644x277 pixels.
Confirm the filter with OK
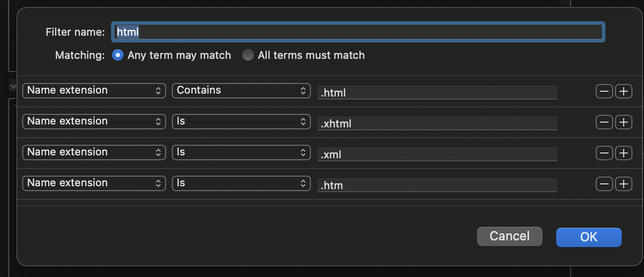click(x=588, y=236)
